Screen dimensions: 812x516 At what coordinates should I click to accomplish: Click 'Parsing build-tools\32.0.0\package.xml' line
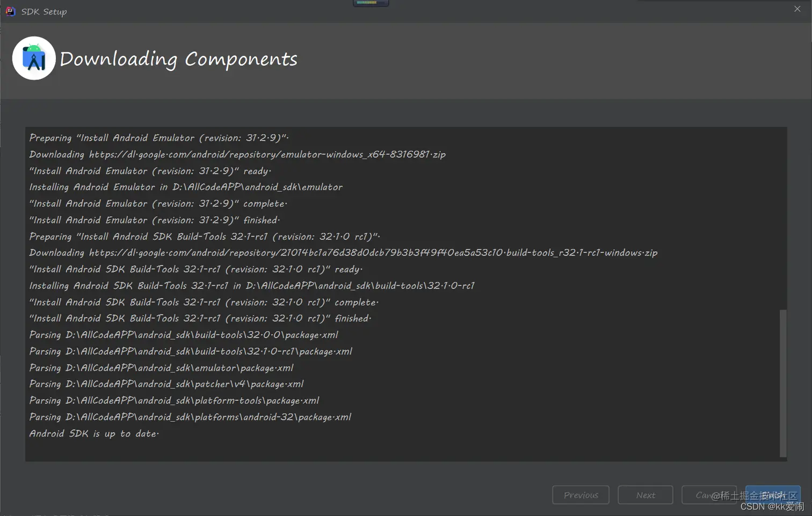pyautogui.click(x=184, y=335)
